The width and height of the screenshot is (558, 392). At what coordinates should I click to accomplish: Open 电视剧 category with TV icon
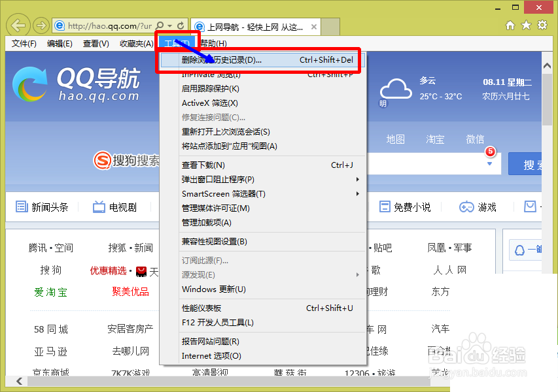[x=114, y=207]
